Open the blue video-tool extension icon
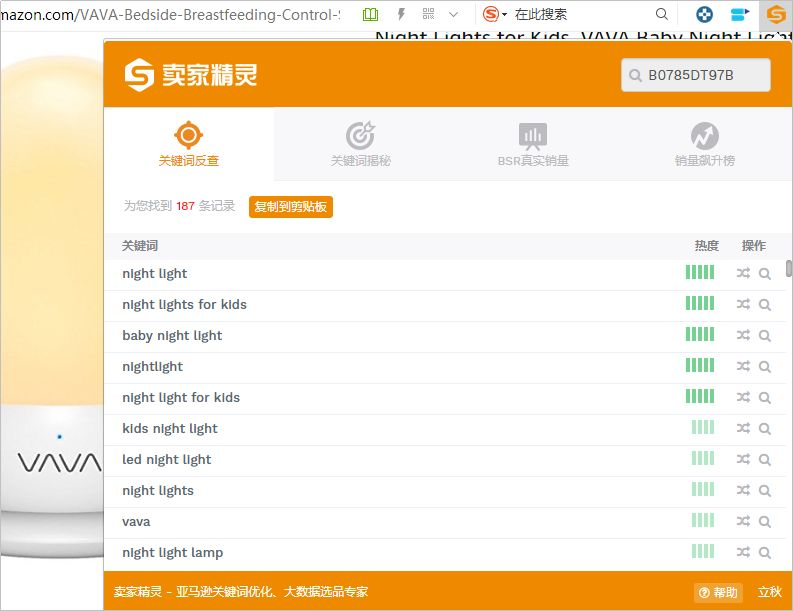 [x=740, y=14]
